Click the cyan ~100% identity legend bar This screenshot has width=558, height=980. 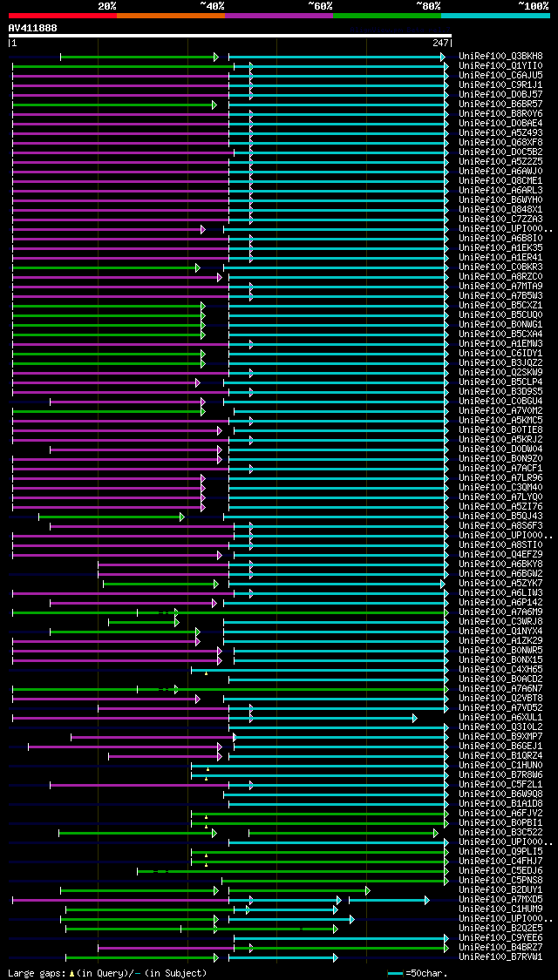[495, 15]
